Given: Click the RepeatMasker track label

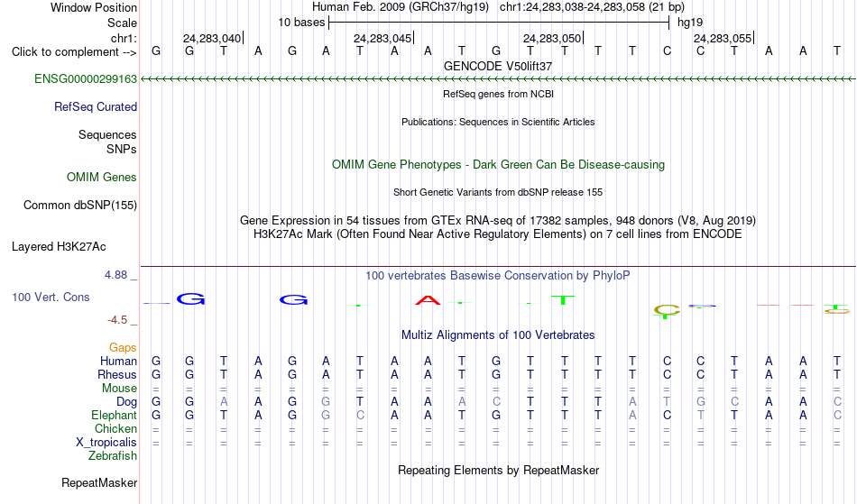Looking at the screenshot, I should (x=99, y=482).
